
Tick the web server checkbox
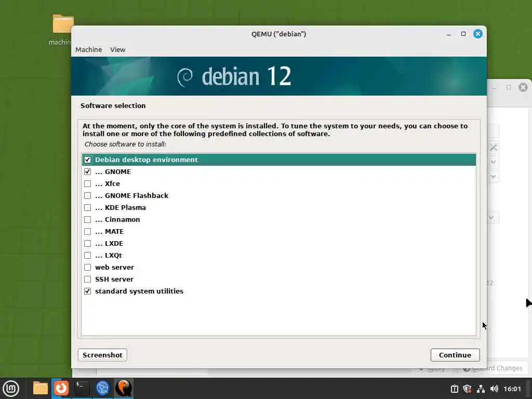87,268
